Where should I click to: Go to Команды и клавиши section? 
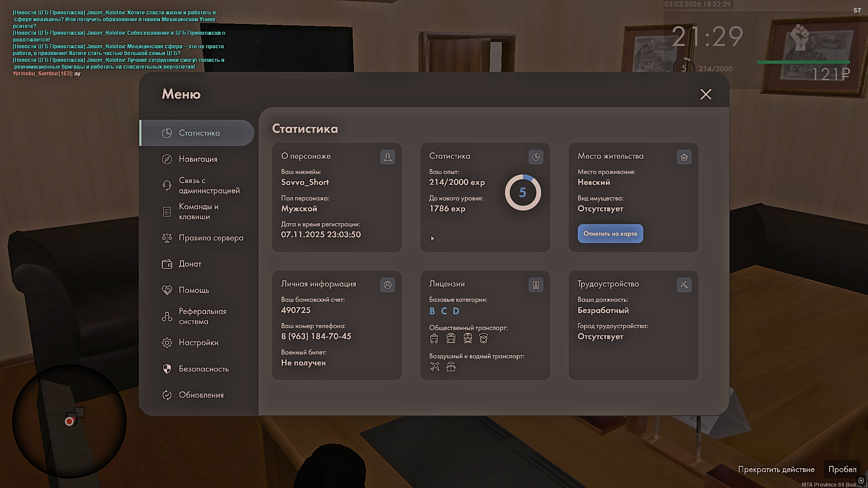pos(198,211)
